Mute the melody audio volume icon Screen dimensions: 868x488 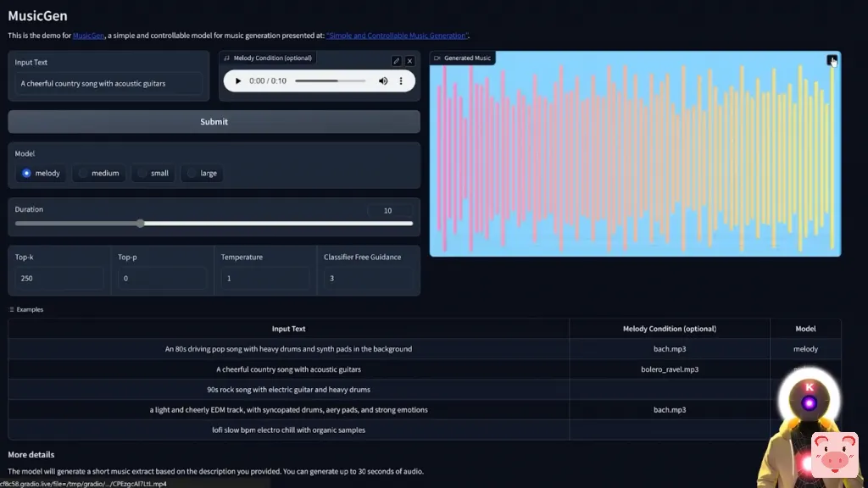coord(383,80)
